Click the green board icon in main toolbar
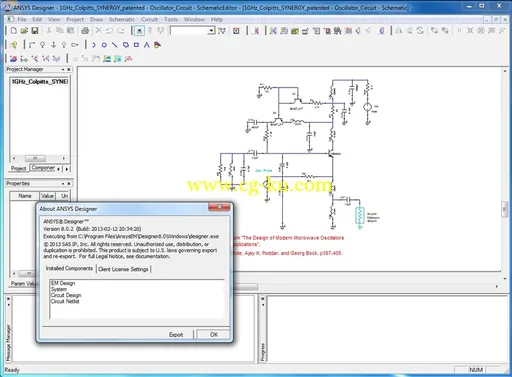This screenshot has height=377, width=512. tap(294, 31)
